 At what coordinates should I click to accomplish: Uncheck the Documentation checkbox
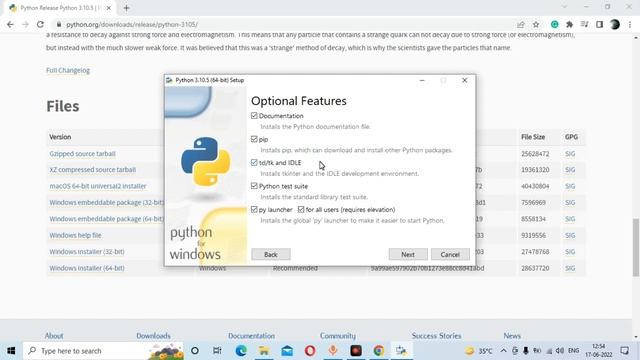(x=254, y=116)
